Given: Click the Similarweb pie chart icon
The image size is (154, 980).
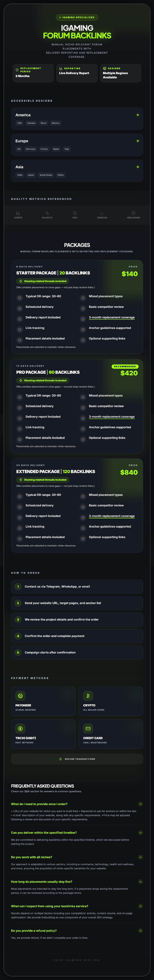Looking at the screenshot, I should coord(133,213).
